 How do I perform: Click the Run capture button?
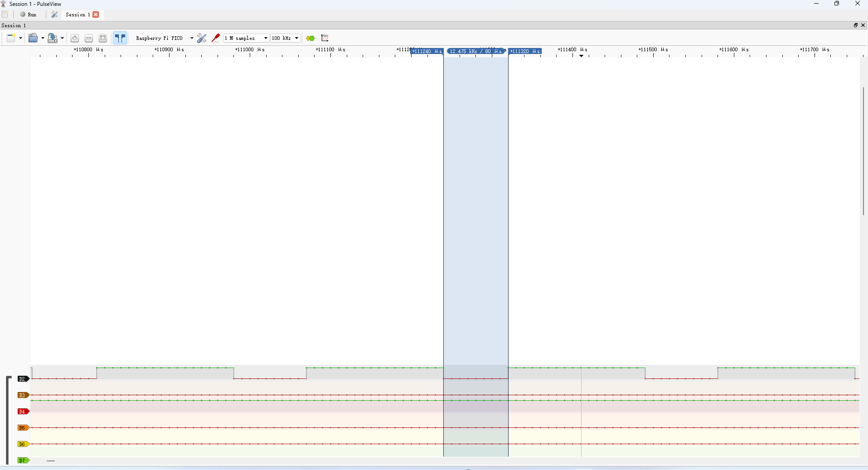pyautogui.click(x=28, y=15)
